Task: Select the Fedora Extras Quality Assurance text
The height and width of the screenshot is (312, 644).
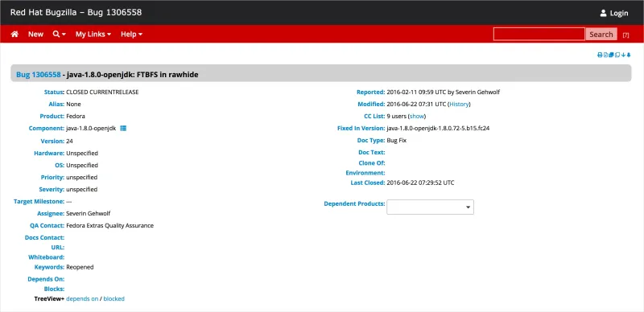Action: coord(109,225)
